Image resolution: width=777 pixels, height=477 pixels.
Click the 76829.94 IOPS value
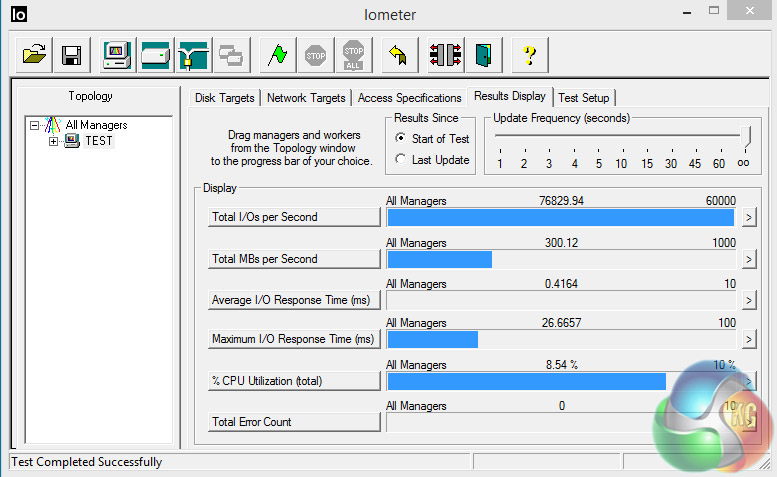click(561, 201)
